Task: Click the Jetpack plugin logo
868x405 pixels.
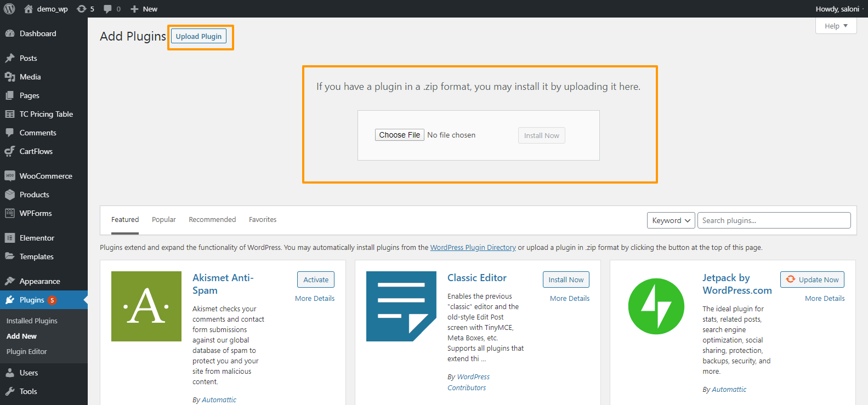Action: click(656, 306)
